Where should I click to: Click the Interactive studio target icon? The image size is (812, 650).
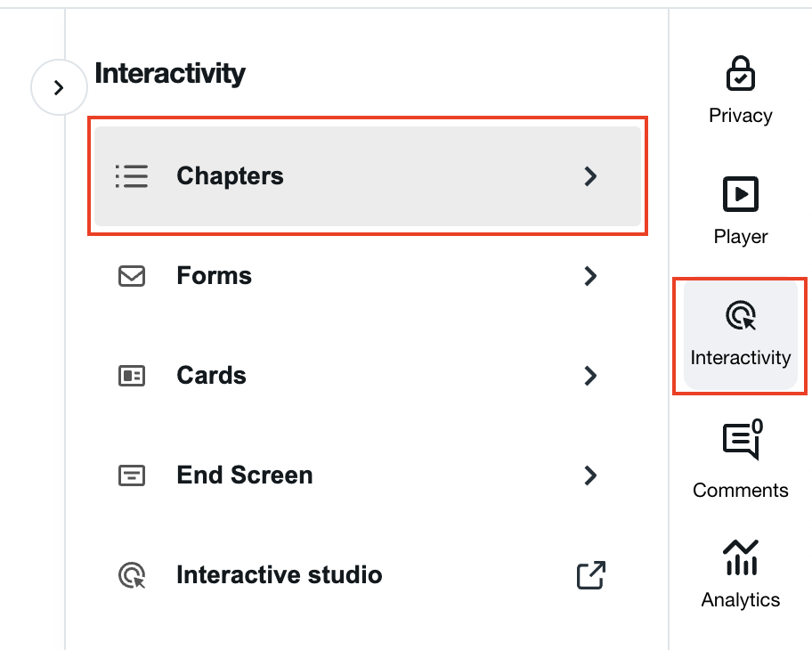(132, 575)
